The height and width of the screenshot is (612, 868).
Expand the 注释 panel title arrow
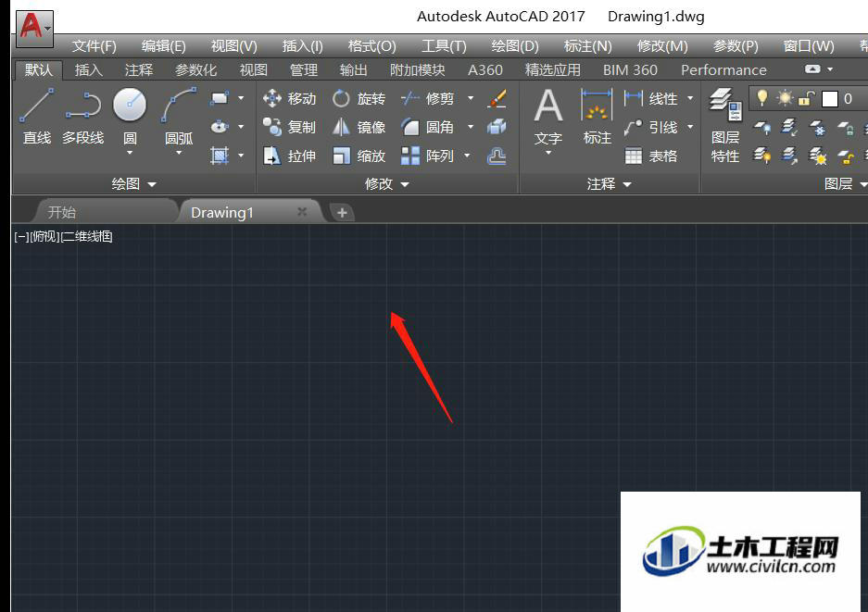tap(627, 184)
